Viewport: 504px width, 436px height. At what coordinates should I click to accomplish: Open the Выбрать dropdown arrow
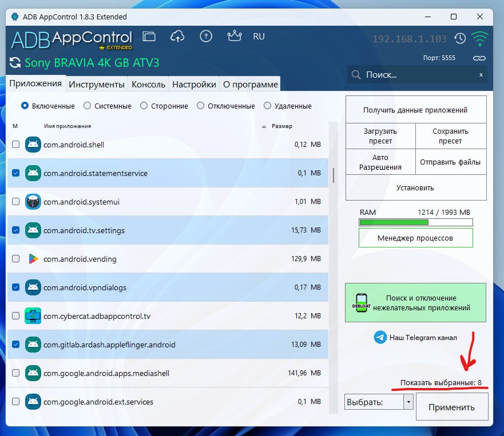click(408, 402)
